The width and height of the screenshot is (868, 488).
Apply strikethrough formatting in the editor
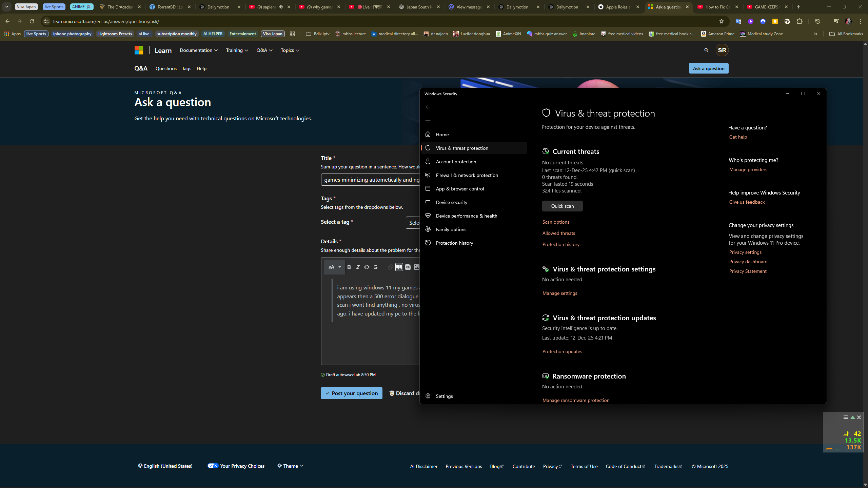click(375, 267)
